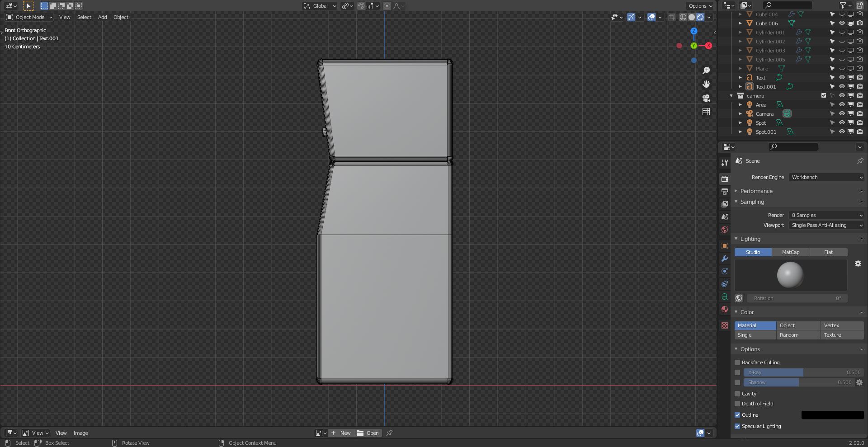Switch to orthographic/perspective grid icon

click(706, 112)
